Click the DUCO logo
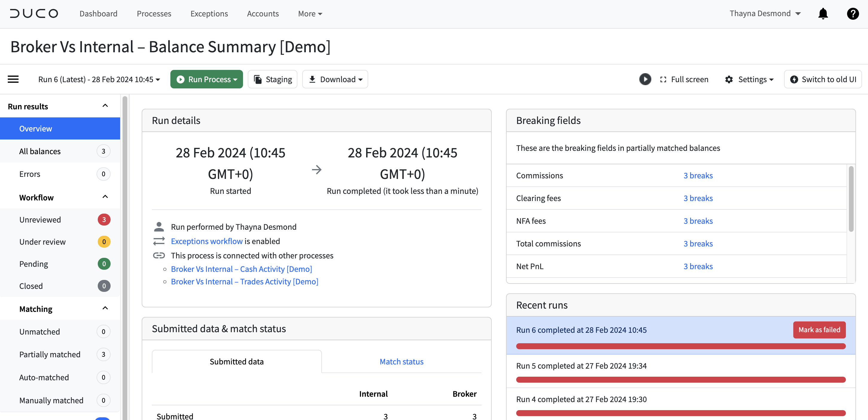 (34, 13)
